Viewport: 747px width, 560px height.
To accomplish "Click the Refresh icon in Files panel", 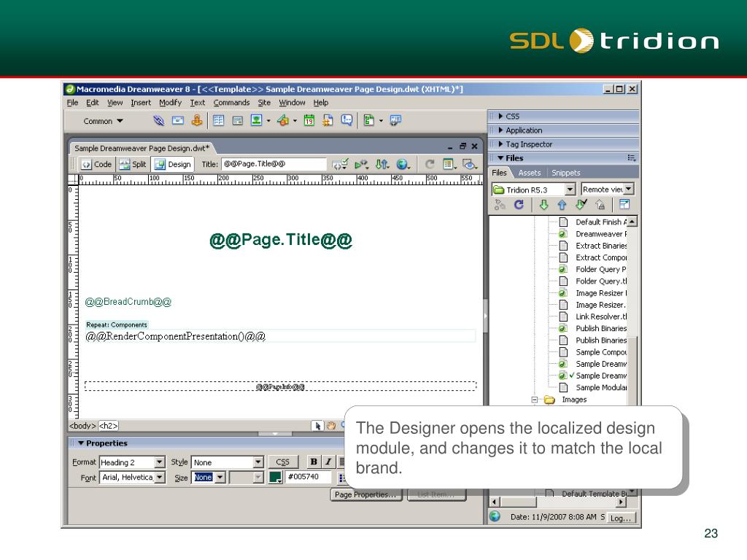I will 519,206.
